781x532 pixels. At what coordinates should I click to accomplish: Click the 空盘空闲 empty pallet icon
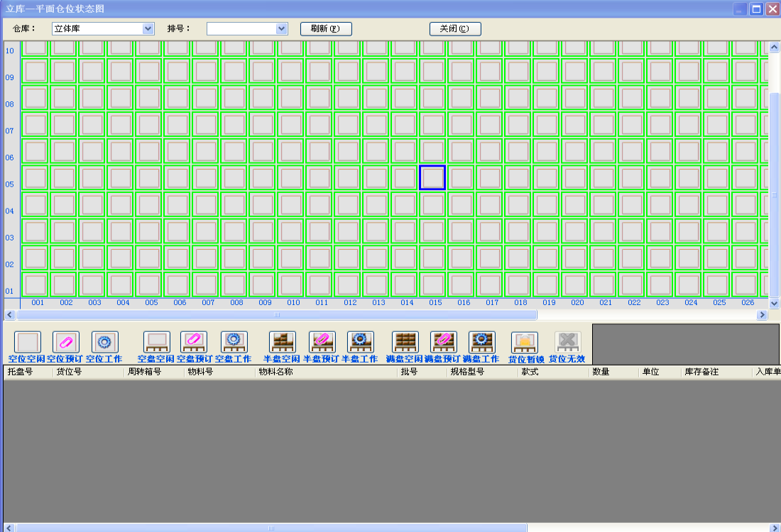(156, 343)
